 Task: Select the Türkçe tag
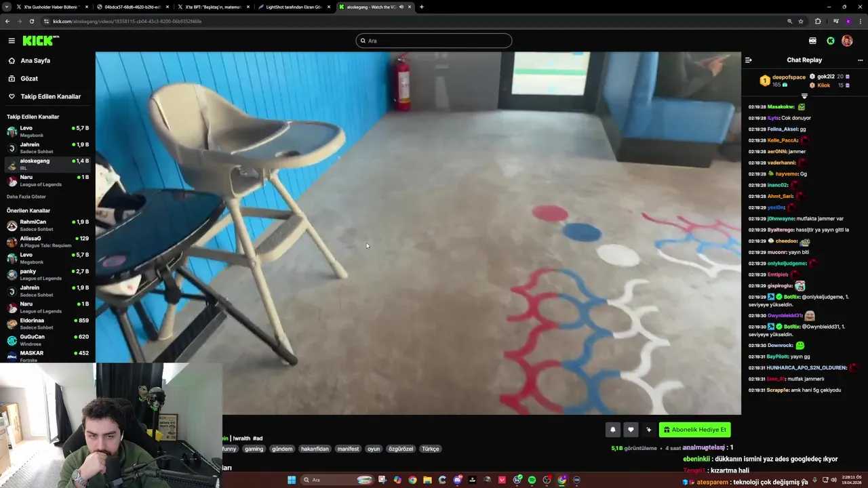pos(431,449)
